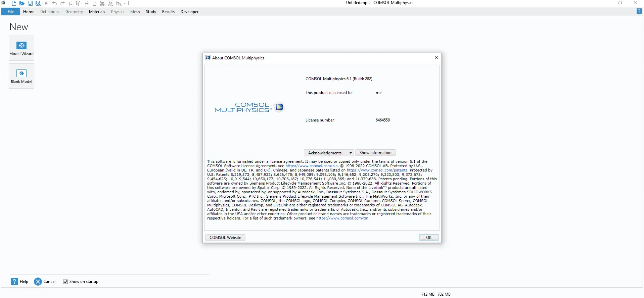Click the COMSOL Website button
The image size is (644, 298).
[225, 238]
